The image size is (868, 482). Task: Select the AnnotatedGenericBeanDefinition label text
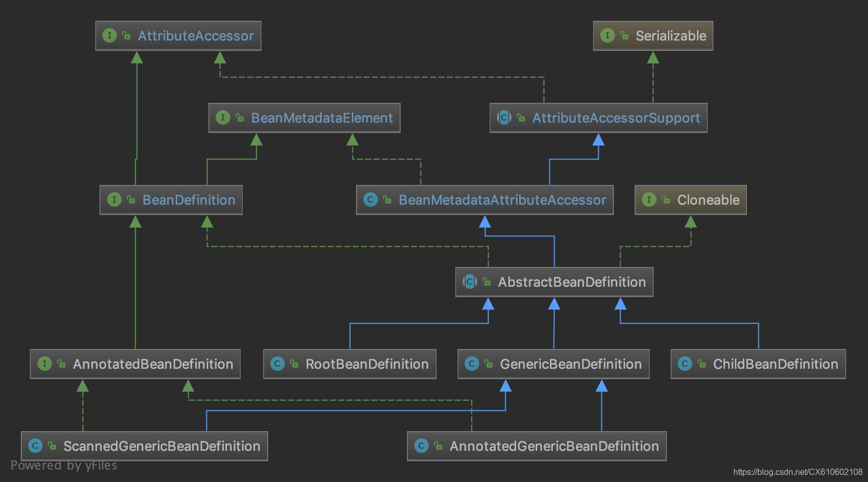(554, 446)
